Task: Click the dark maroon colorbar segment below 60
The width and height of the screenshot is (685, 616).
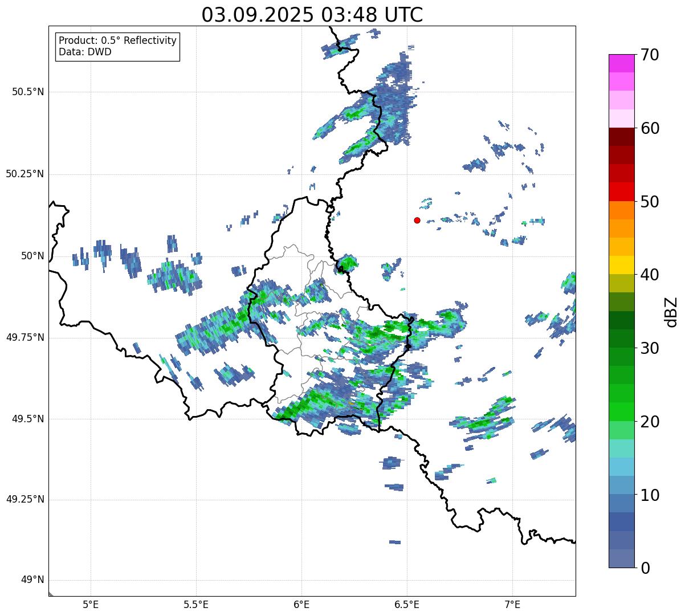Action: coord(621,137)
